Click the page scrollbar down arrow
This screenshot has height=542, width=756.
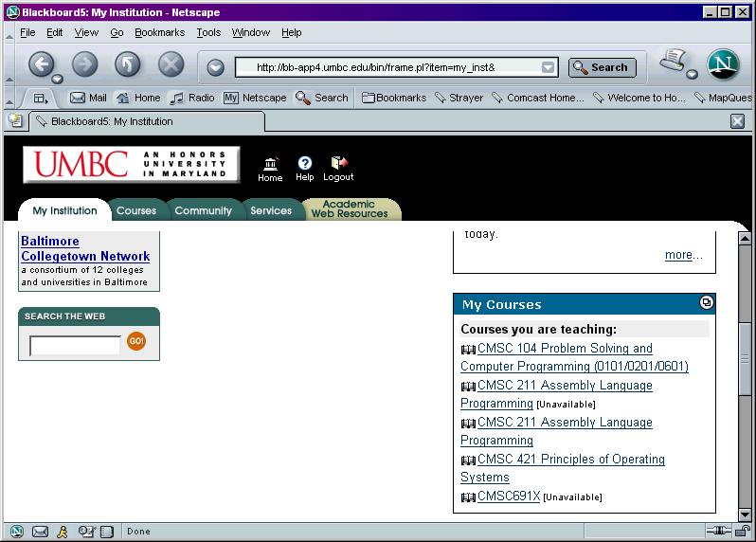745,515
